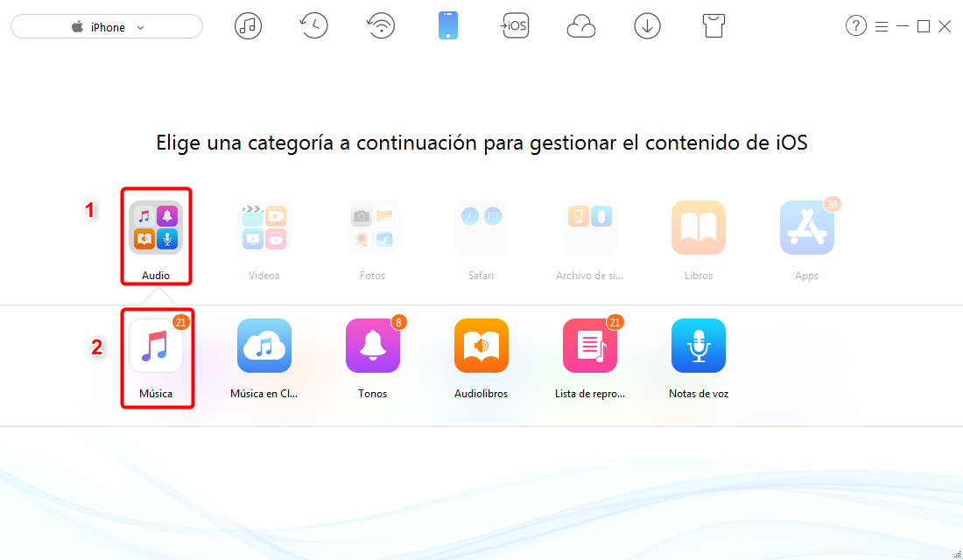963x560 pixels.
Task: Open the iCloud manager cloud icon
Action: [x=581, y=25]
